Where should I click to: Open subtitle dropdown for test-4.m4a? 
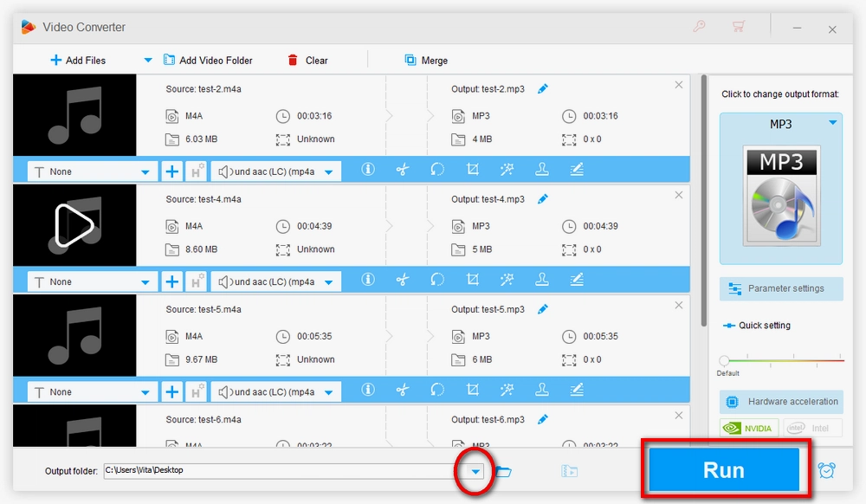click(x=93, y=282)
